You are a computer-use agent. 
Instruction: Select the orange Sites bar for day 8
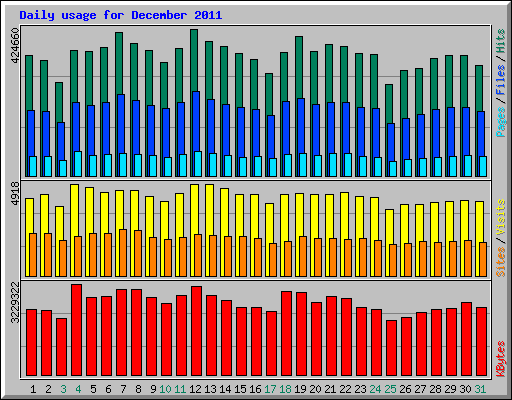pyautogui.click(x=138, y=253)
